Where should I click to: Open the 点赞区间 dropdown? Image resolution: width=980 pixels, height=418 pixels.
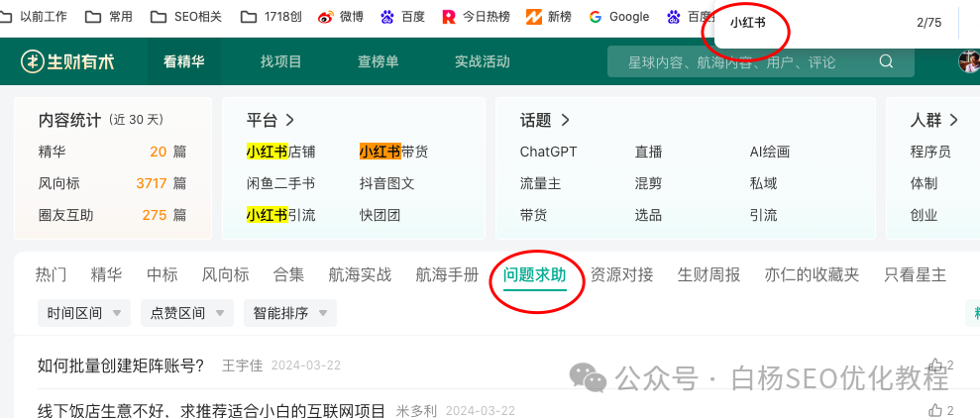[187, 313]
